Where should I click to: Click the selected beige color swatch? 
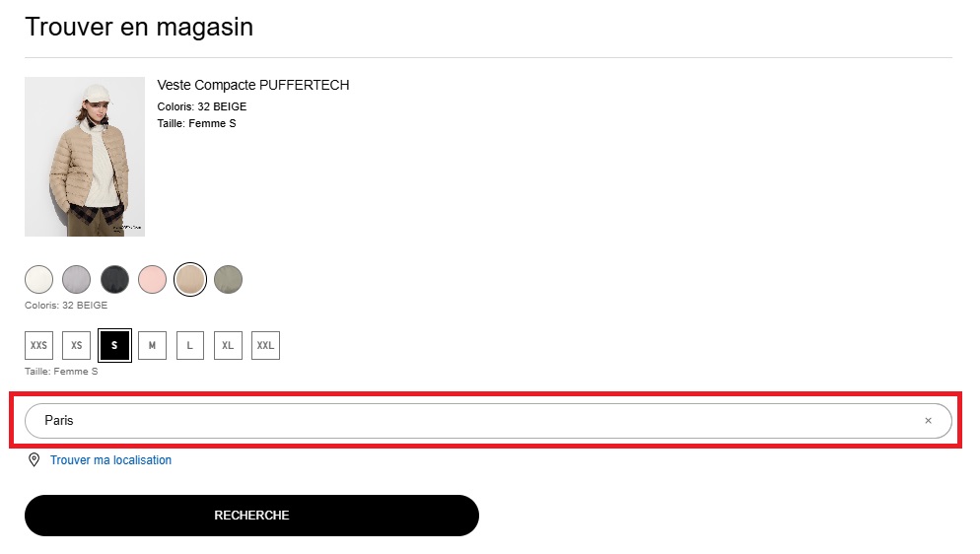pos(189,280)
